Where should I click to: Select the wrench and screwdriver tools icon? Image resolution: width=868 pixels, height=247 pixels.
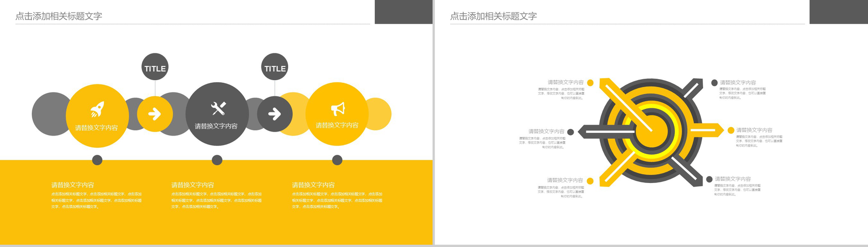(218, 108)
